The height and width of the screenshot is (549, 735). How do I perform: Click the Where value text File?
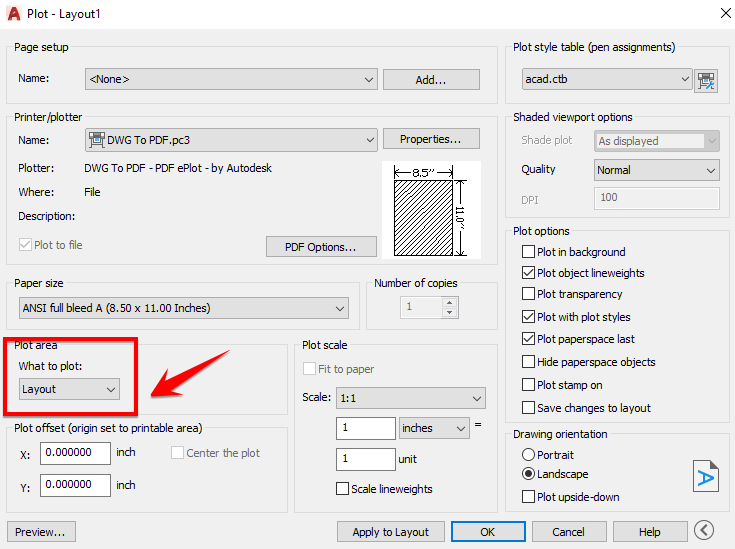pyautogui.click(x=92, y=192)
